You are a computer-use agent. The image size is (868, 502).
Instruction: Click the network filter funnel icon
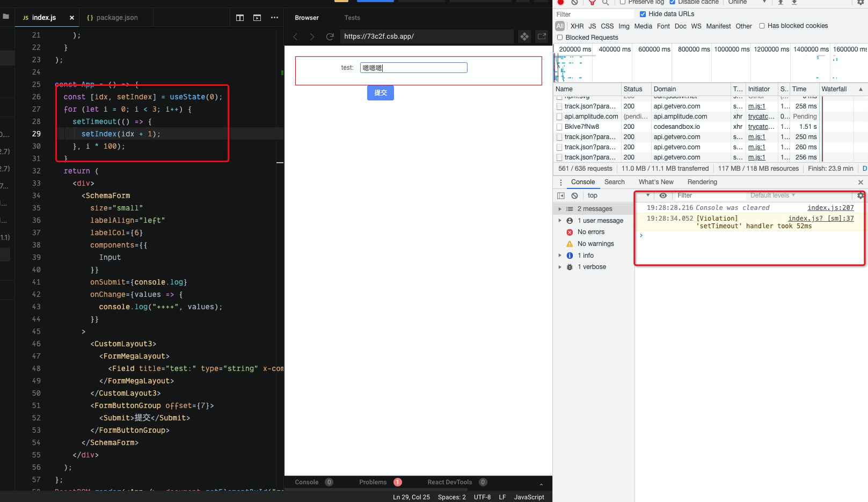click(x=592, y=2)
